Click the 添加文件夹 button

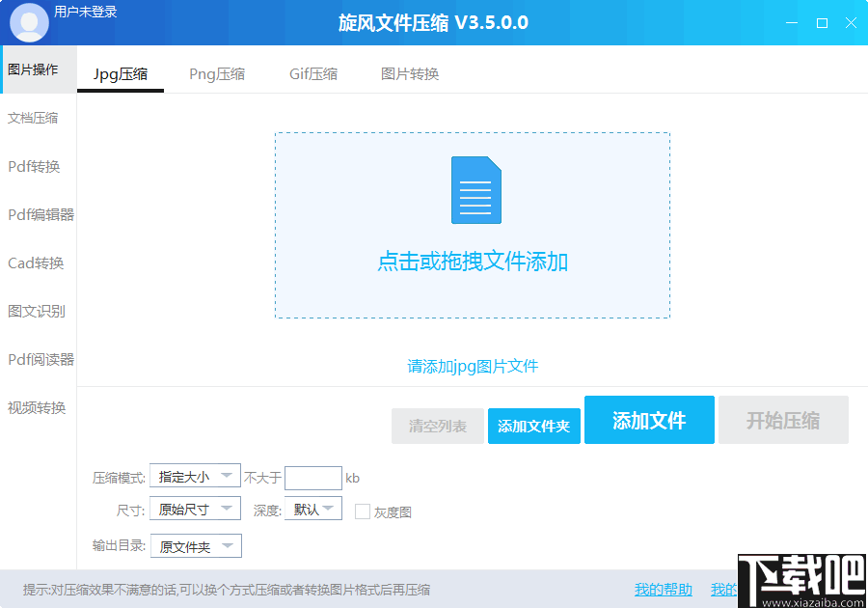[534, 426]
